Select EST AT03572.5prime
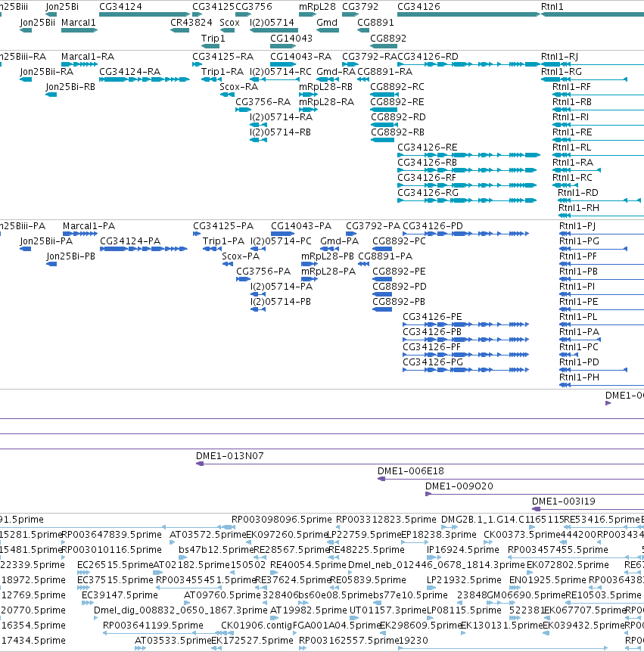Screen dimensions: 644x652 (208, 534)
